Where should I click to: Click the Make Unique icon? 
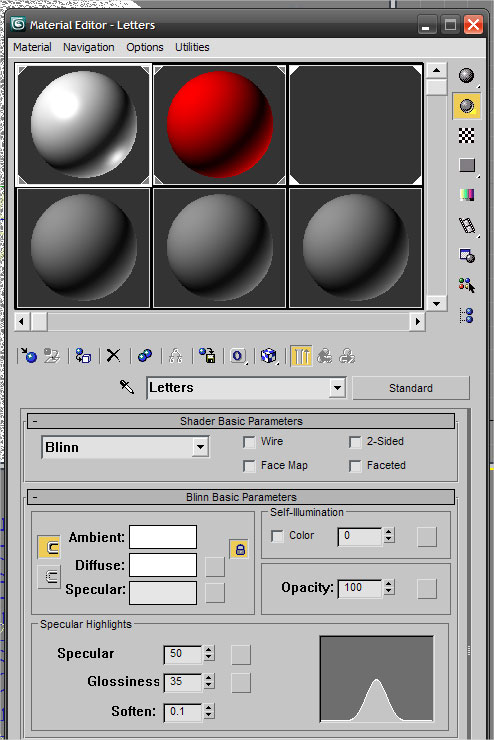click(x=176, y=356)
